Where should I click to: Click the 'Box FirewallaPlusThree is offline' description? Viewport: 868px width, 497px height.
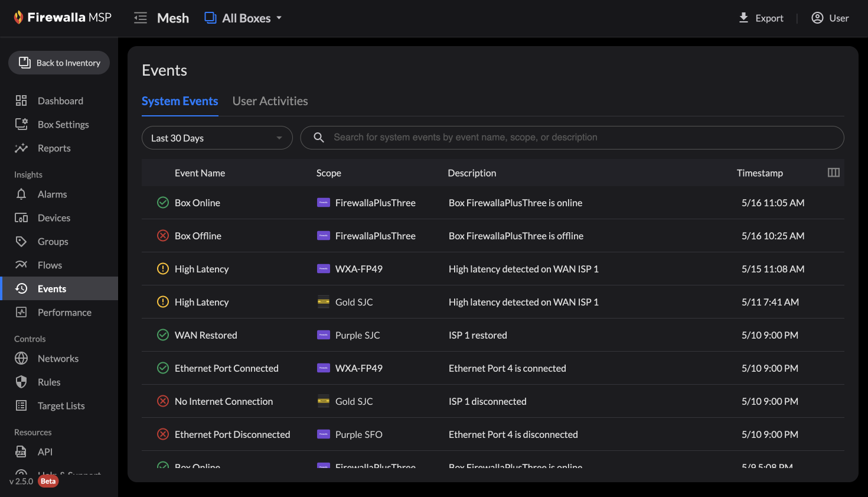pyautogui.click(x=516, y=236)
